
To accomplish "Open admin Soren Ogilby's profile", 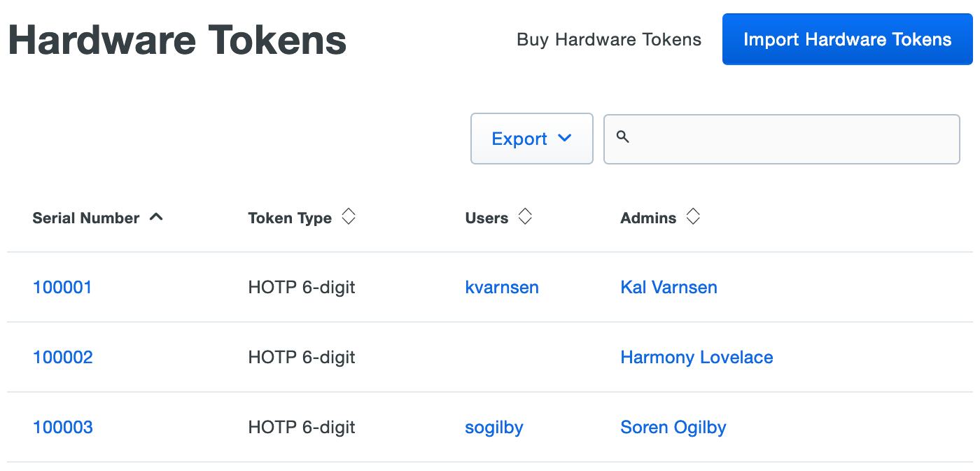I will [x=673, y=427].
